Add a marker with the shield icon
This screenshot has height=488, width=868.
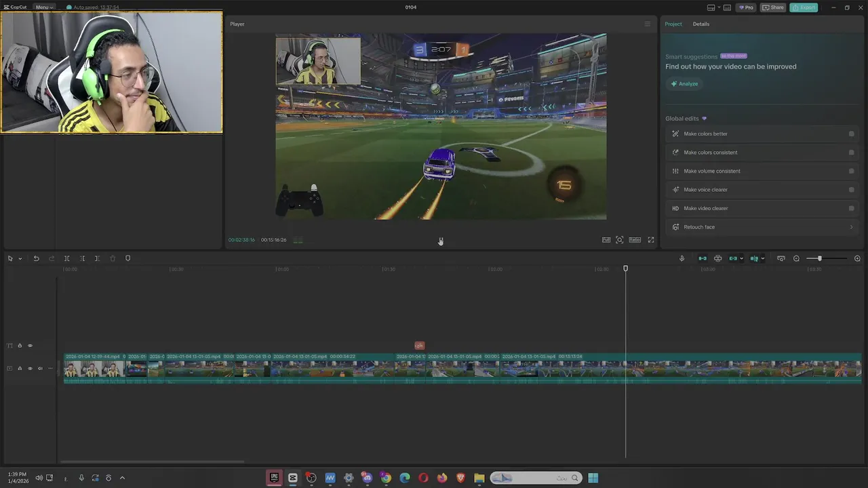tap(127, 258)
